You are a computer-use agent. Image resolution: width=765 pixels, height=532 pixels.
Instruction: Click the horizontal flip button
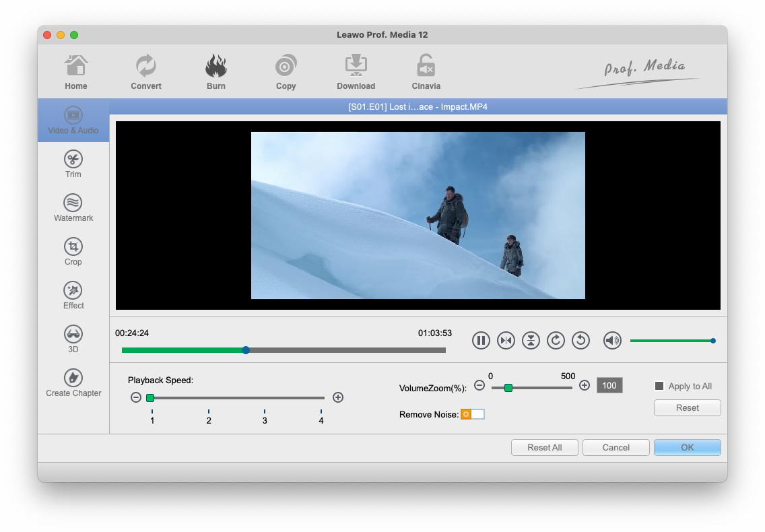tap(506, 340)
